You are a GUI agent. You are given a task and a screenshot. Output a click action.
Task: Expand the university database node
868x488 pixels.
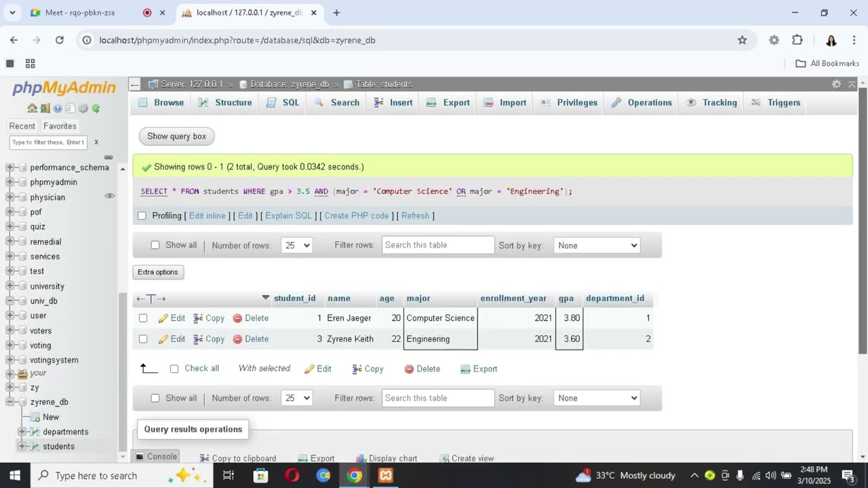(10, 286)
